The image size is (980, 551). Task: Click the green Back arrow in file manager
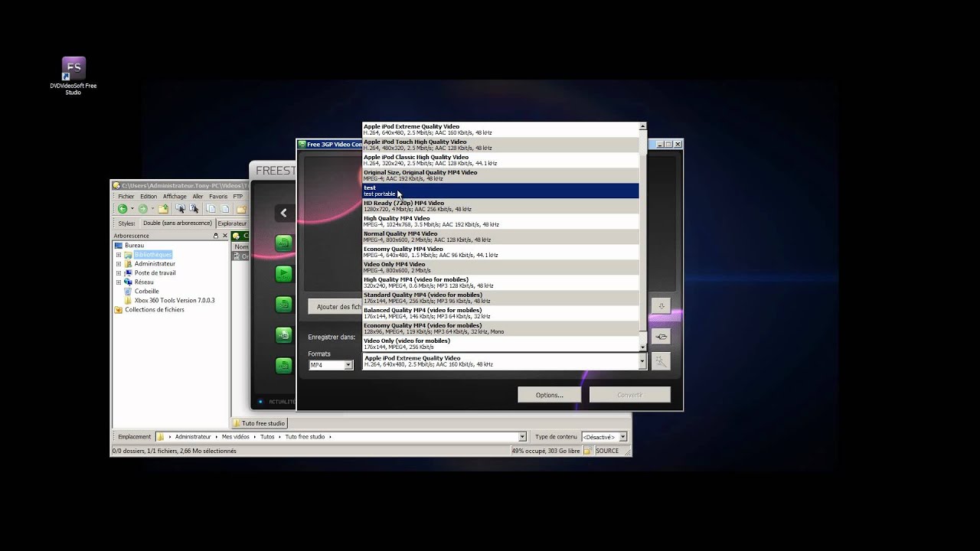click(122, 209)
